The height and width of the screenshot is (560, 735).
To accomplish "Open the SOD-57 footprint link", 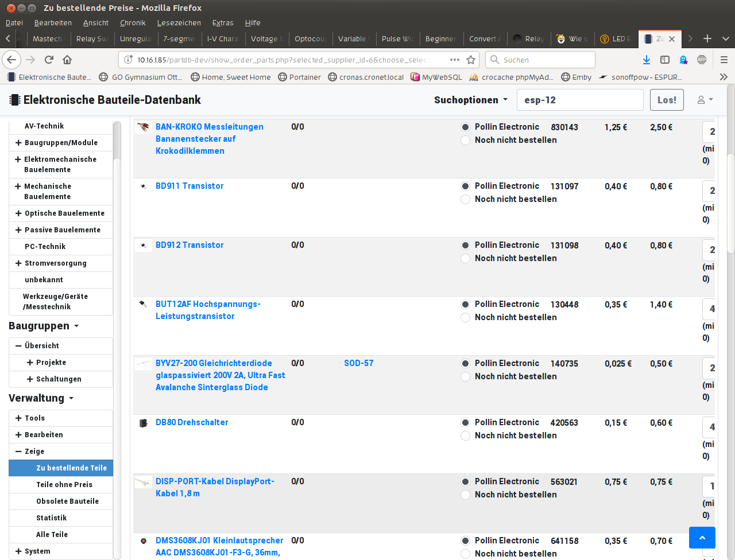I will [359, 363].
